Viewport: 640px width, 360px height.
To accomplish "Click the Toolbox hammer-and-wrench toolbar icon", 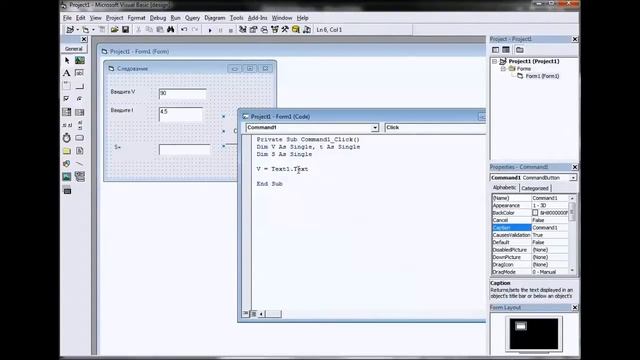I will 285,30.
